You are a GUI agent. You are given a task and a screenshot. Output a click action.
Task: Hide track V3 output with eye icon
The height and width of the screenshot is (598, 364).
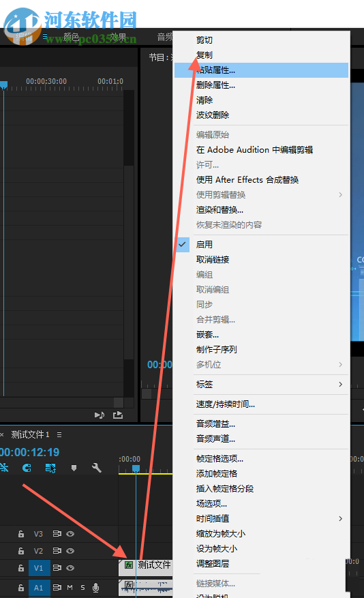click(x=70, y=534)
